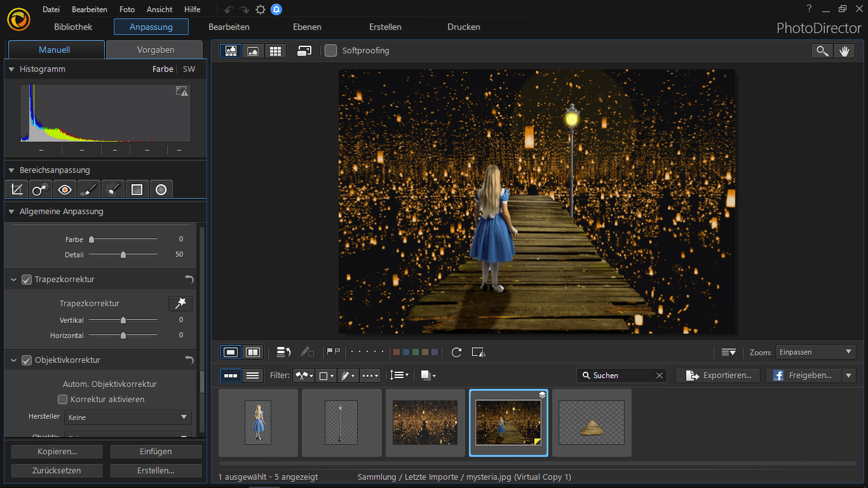The width and height of the screenshot is (868, 488).
Task: Click the automatic keystone magic wand button
Action: click(180, 303)
